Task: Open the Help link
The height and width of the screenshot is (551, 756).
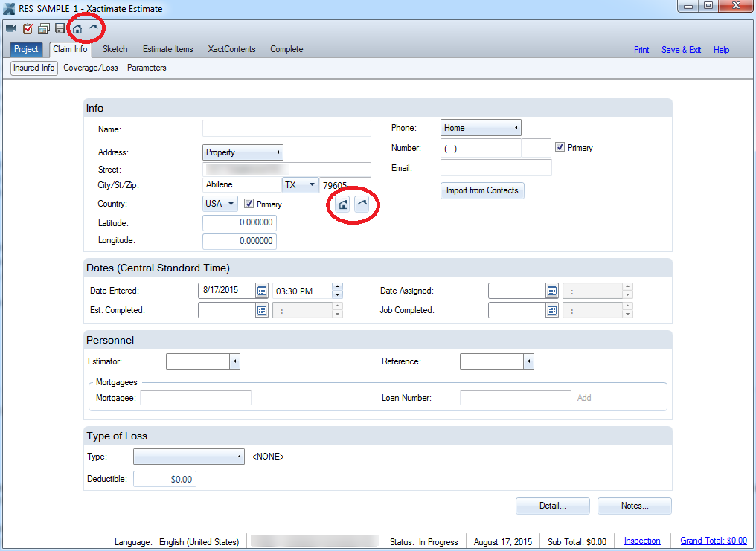Action: [x=721, y=50]
